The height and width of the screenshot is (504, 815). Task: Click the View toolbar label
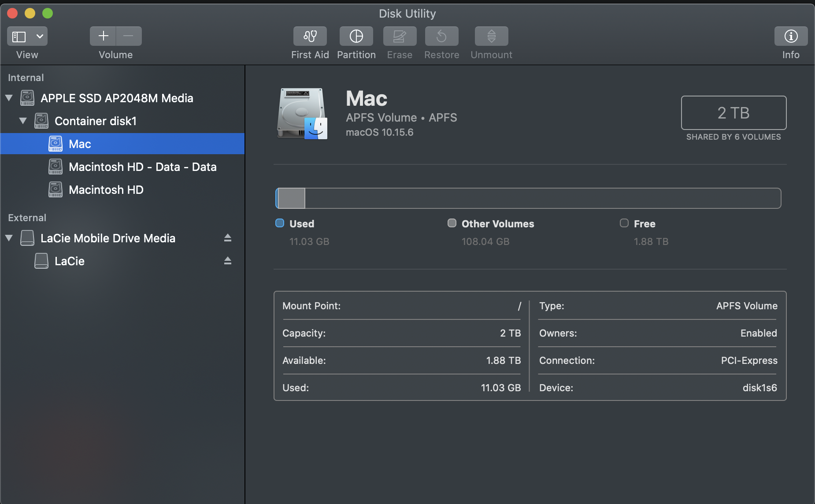coord(27,55)
